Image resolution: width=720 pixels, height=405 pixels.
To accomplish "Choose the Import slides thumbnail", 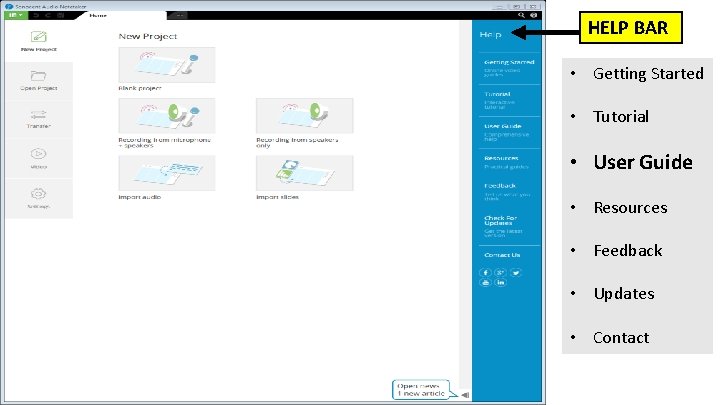I will pos(304,173).
